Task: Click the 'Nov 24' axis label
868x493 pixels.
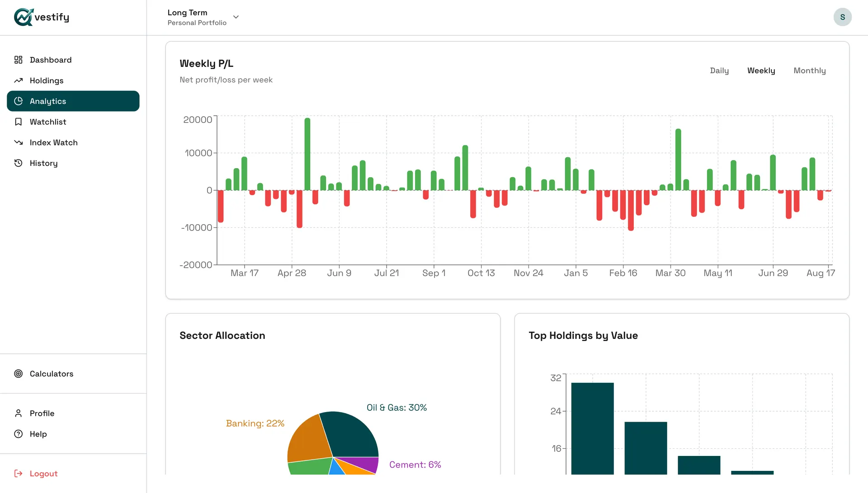Action: 528,273
